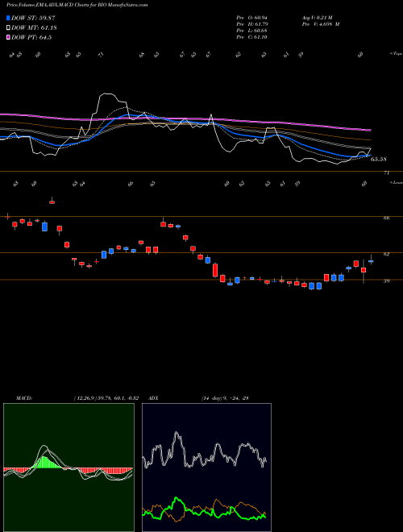Click the magenta DOW PT legend swatch
This screenshot has height=532, width=403.
click(8, 37)
